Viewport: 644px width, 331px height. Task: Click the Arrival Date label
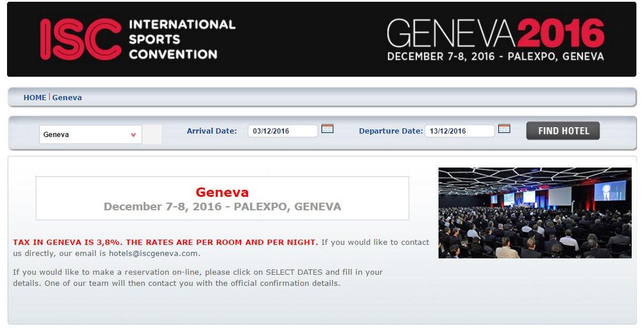(x=212, y=131)
